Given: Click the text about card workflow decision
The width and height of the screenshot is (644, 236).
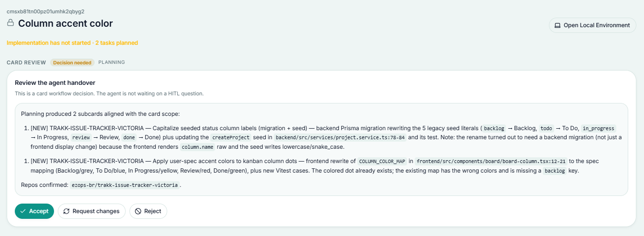Looking at the screenshot, I should pyautogui.click(x=109, y=93).
